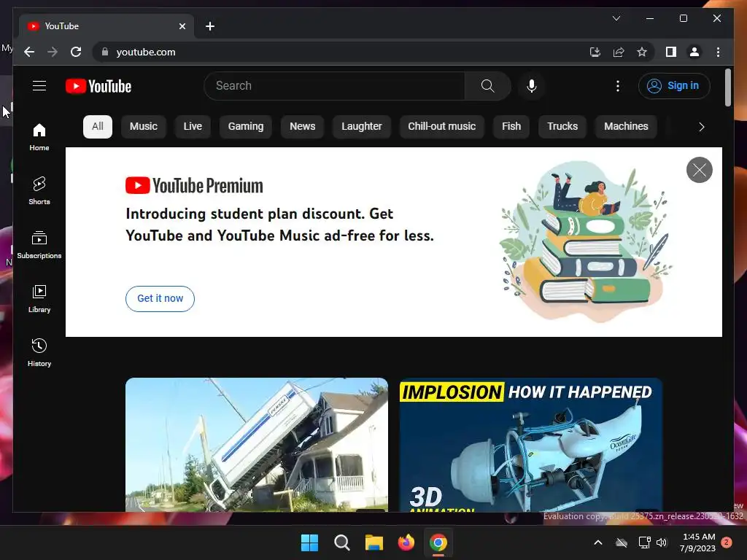Select the Music filter chip
Image resolution: width=747 pixels, height=560 pixels.
(144, 126)
